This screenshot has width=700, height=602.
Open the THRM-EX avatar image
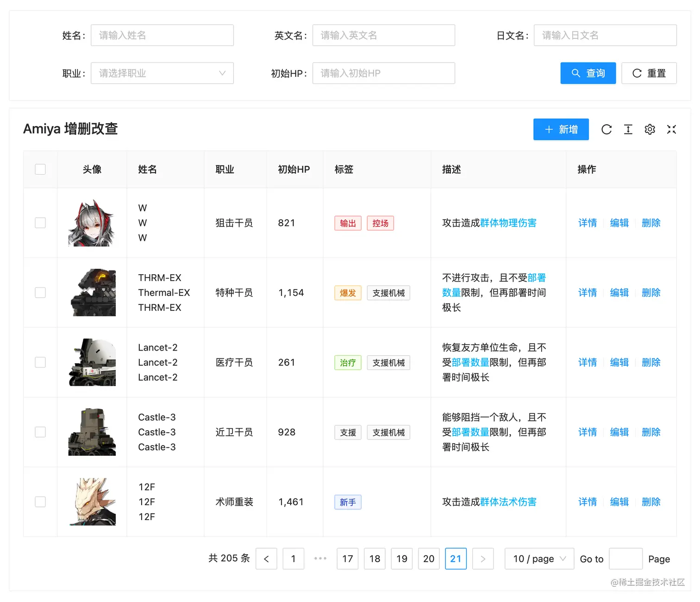click(92, 293)
